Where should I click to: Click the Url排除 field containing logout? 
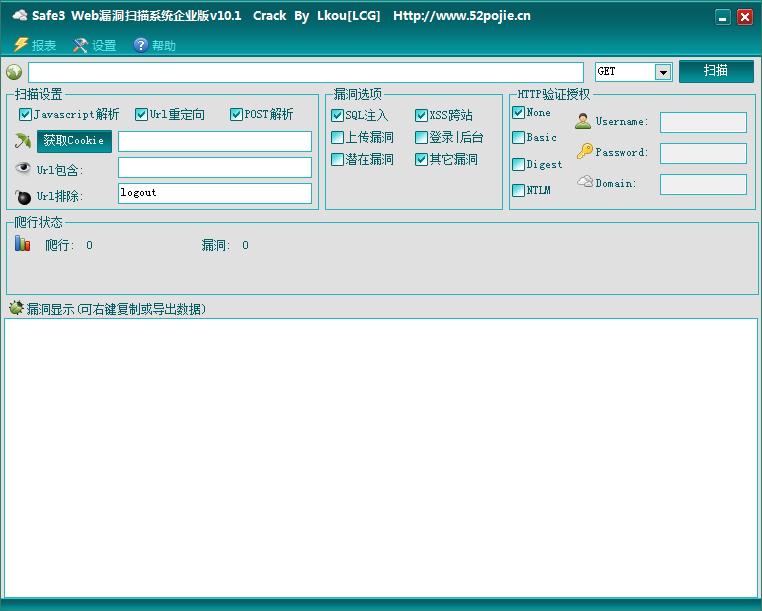point(214,193)
